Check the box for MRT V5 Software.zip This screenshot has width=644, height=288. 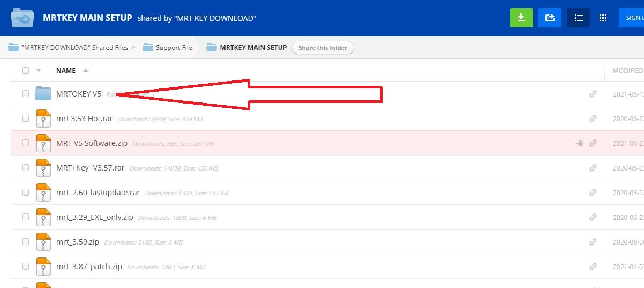[x=25, y=143]
